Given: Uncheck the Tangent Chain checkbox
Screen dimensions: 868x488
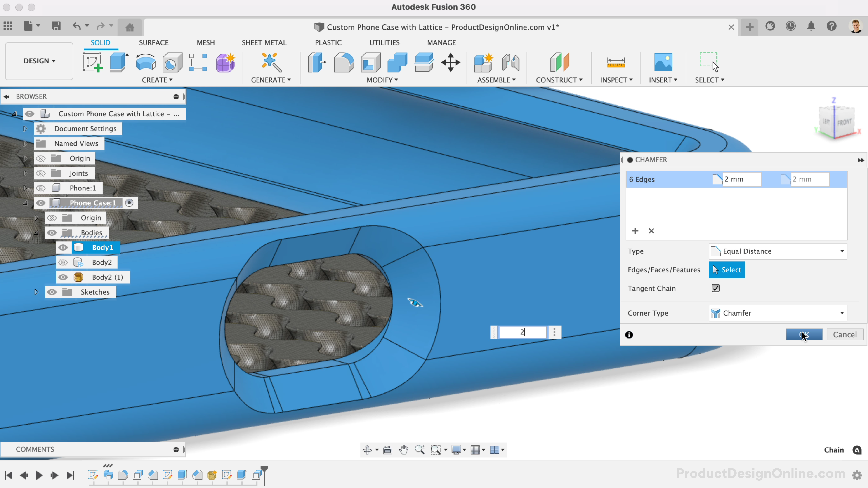Looking at the screenshot, I should 716,288.
